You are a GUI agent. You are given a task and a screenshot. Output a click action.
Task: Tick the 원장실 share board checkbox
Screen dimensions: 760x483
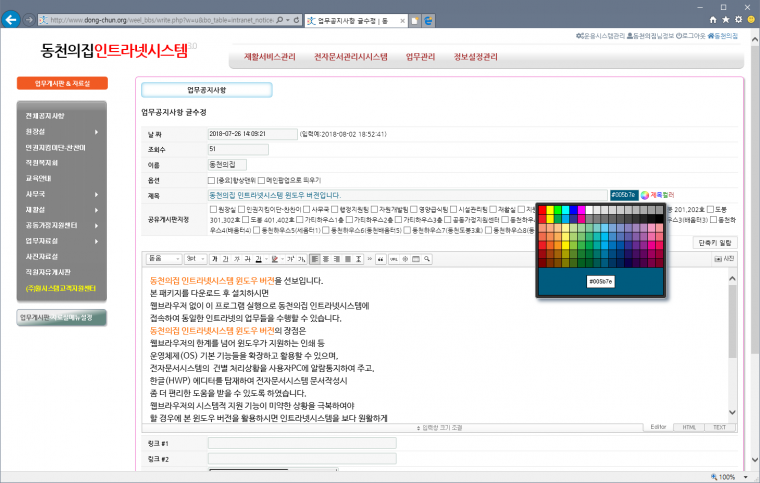point(211,209)
